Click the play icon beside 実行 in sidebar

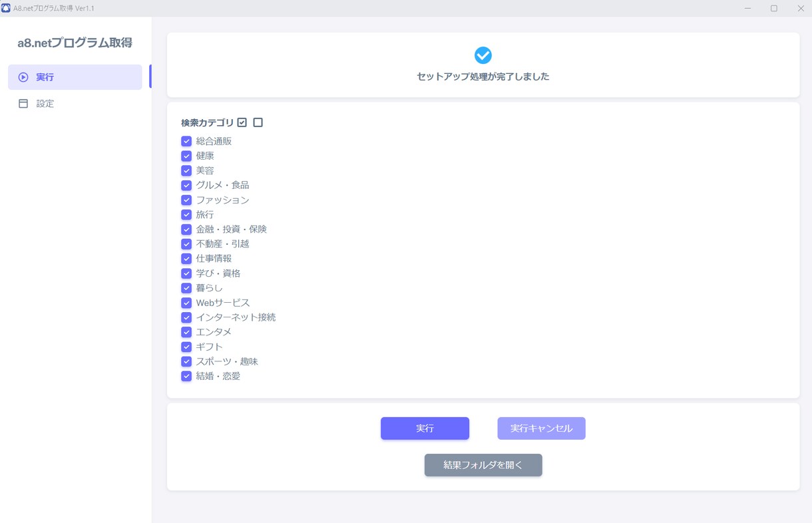(23, 77)
